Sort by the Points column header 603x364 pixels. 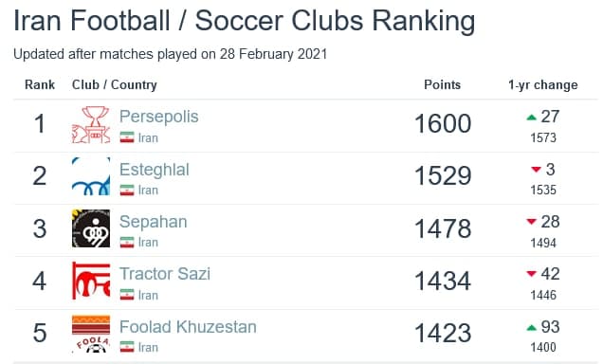tap(442, 84)
